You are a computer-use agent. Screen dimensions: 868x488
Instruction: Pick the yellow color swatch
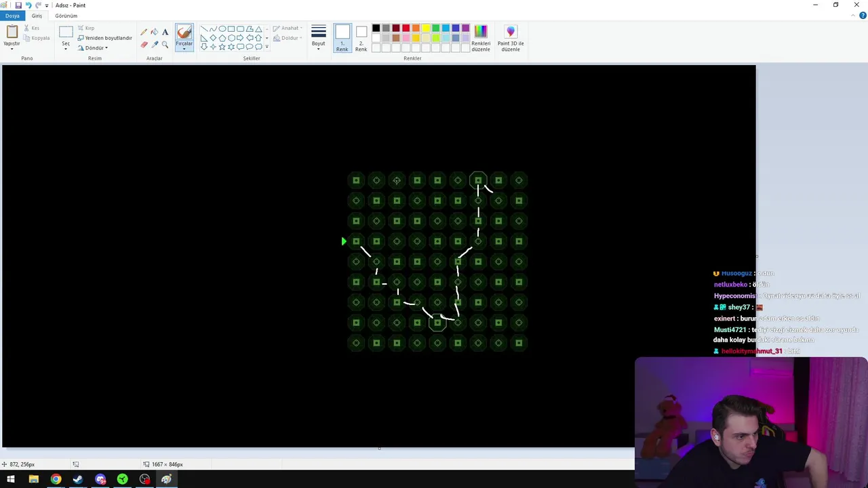[426, 28]
